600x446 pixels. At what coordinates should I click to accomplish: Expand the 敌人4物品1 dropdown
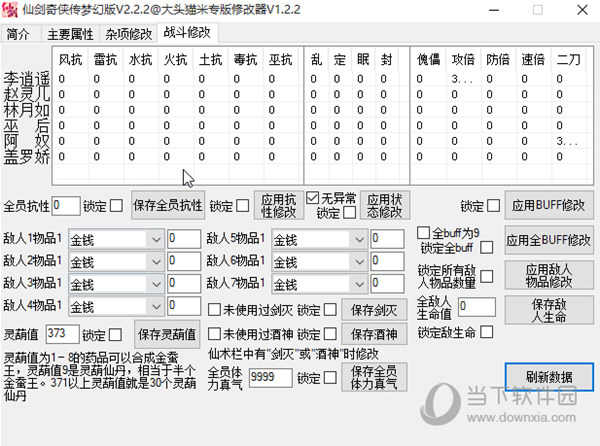coord(116,306)
